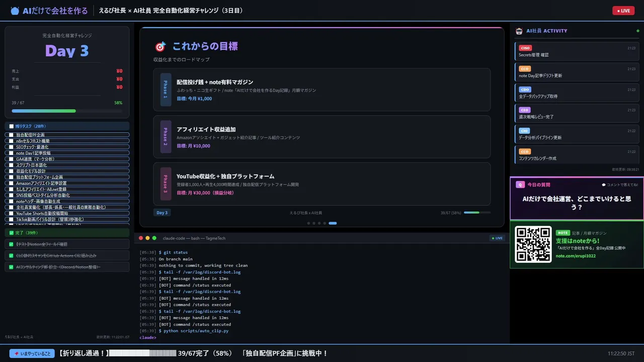The width and height of the screenshot is (644, 362).
Task: Click the CCO badge above note Day記事ドラフト更新
Action: pyautogui.click(x=525, y=68)
